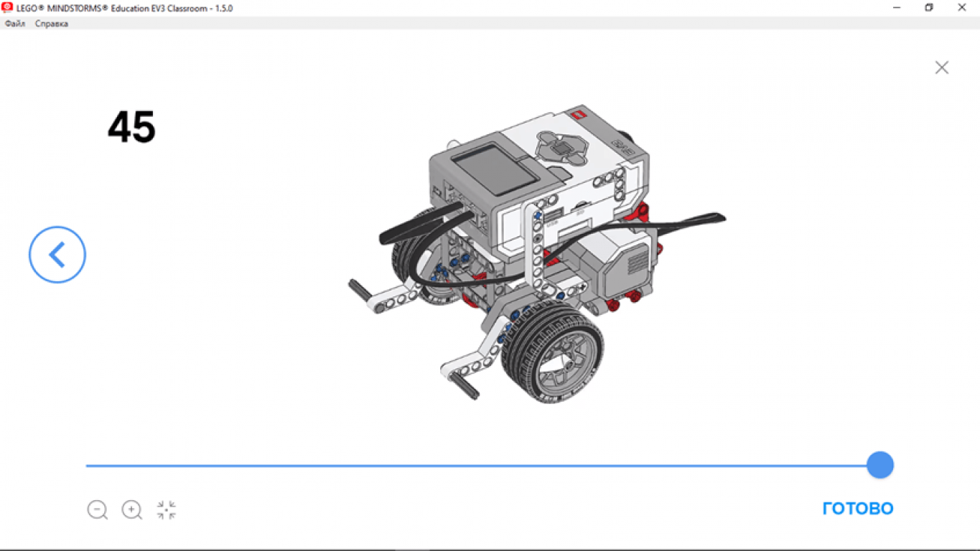This screenshot has width=980, height=551.
Task: Reset view with the fit-to-screen icon
Action: 167,509
